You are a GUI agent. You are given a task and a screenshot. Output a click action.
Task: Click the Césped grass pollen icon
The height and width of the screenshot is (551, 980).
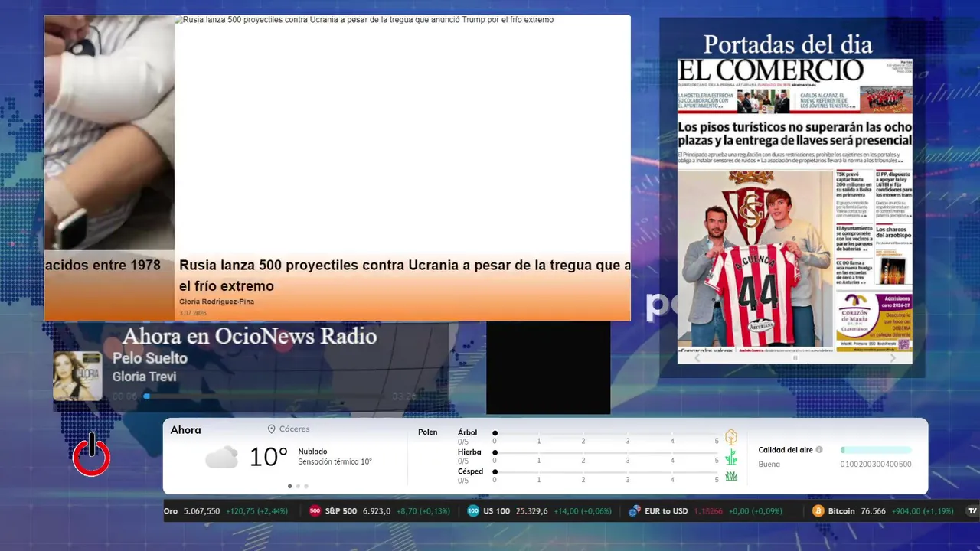point(731,476)
